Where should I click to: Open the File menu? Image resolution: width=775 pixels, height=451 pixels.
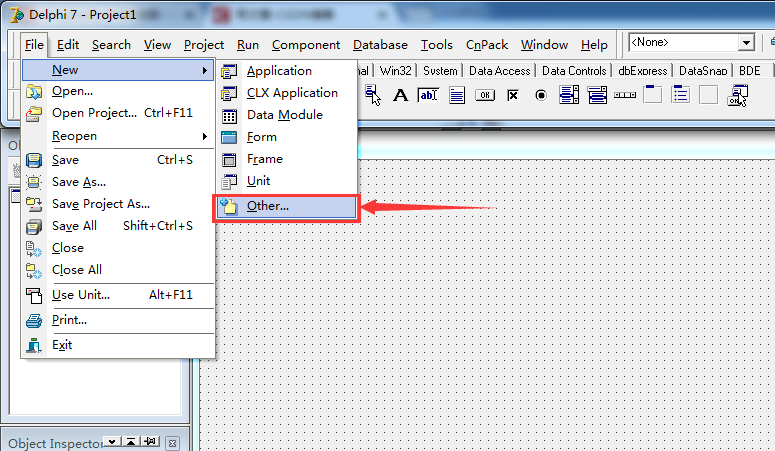click(x=34, y=45)
